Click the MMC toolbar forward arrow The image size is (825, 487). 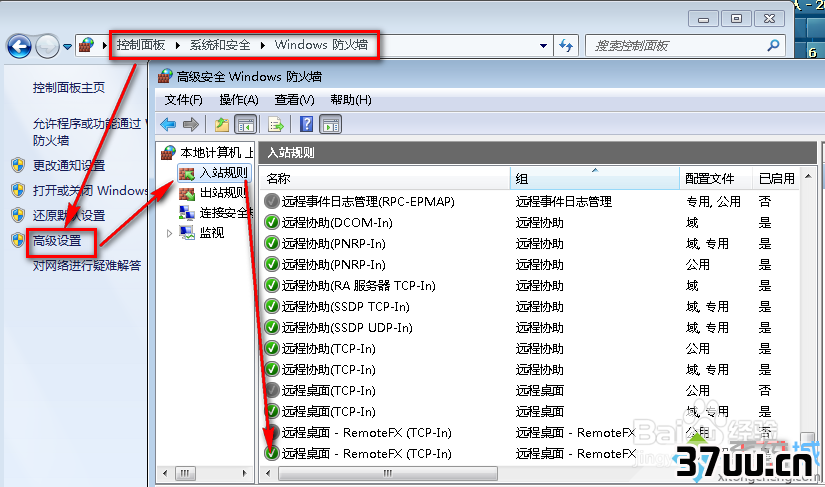click(190, 125)
